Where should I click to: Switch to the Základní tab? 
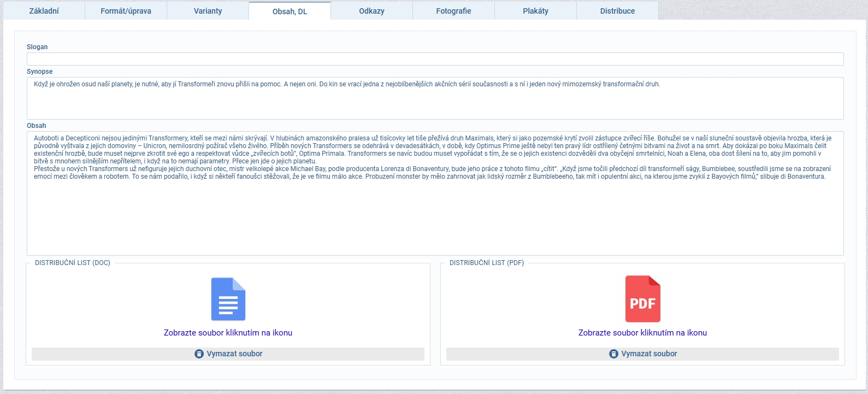click(44, 11)
